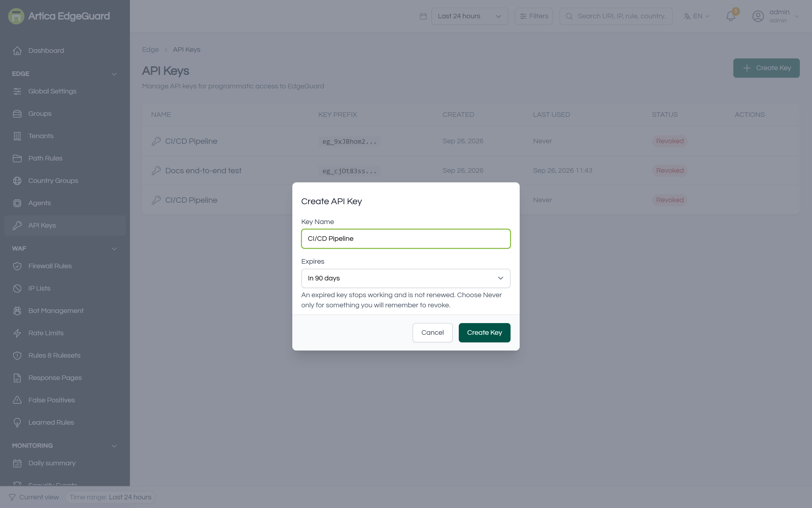Click the key icon for Docs end-to-end test
The height and width of the screenshot is (508, 812).
pos(156,171)
